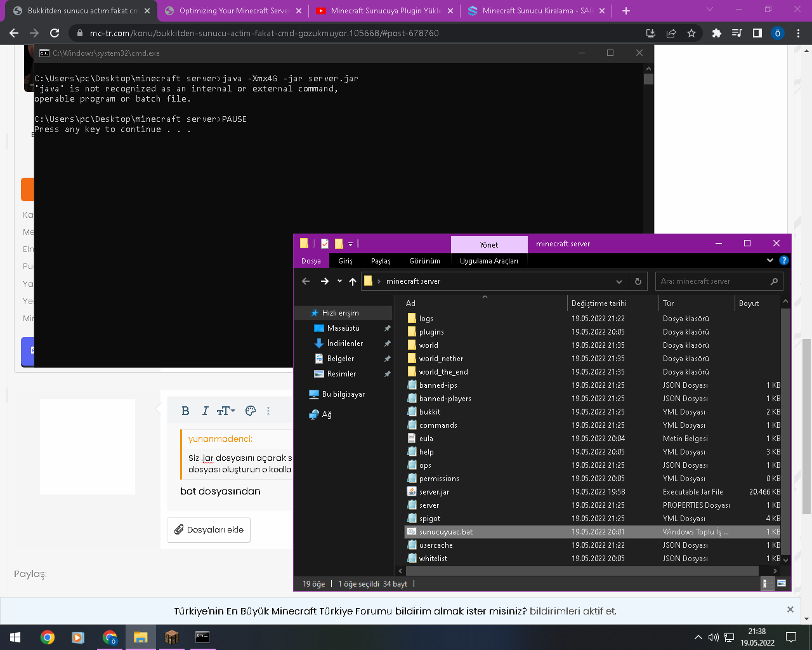Open Chrome from the taskbar
812x650 pixels.
(x=47, y=637)
